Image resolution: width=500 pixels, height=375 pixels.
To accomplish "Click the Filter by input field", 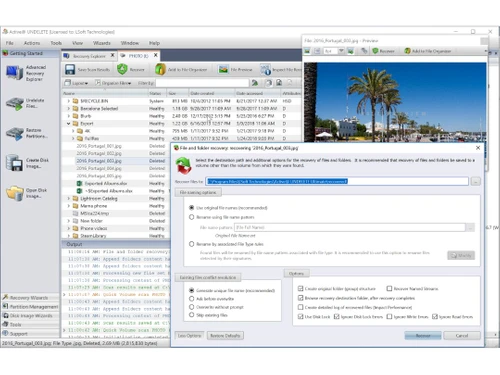I will tap(202, 83).
